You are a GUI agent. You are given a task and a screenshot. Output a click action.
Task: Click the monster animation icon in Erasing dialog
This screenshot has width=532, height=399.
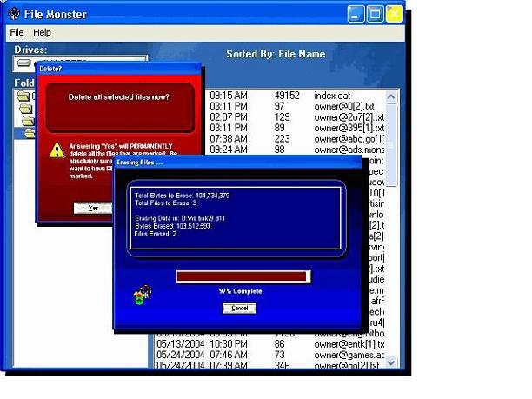(143, 295)
